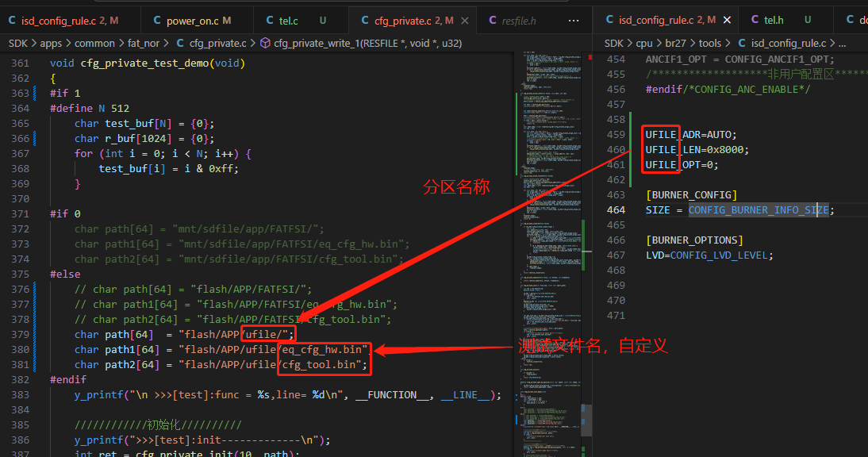Viewport: 868px width, 457px height.
Task: Click the __LINE__ macro on line 383
Action: point(466,394)
